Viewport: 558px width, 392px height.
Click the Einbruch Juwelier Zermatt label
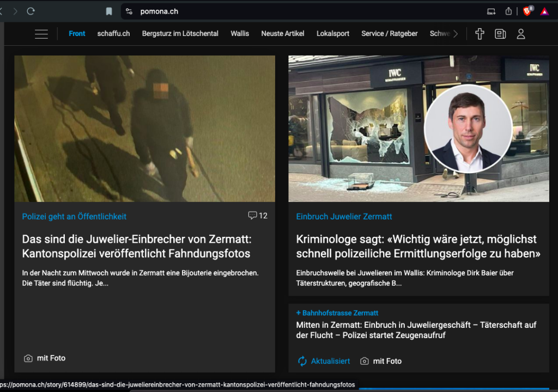(x=344, y=216)
